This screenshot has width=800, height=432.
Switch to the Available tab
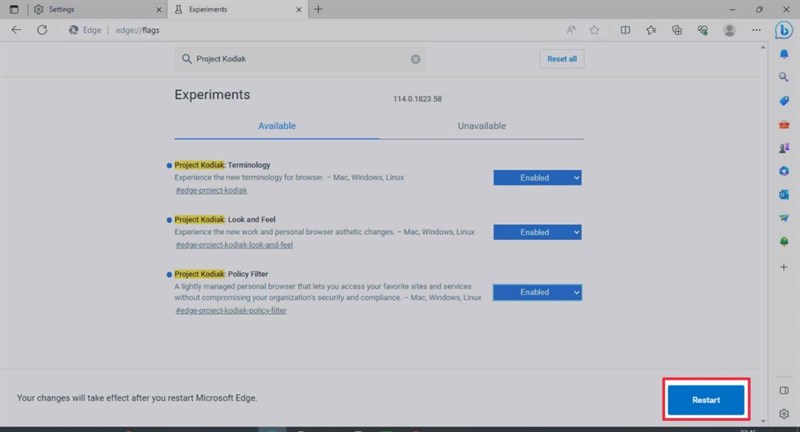click(x=277, y=126)
